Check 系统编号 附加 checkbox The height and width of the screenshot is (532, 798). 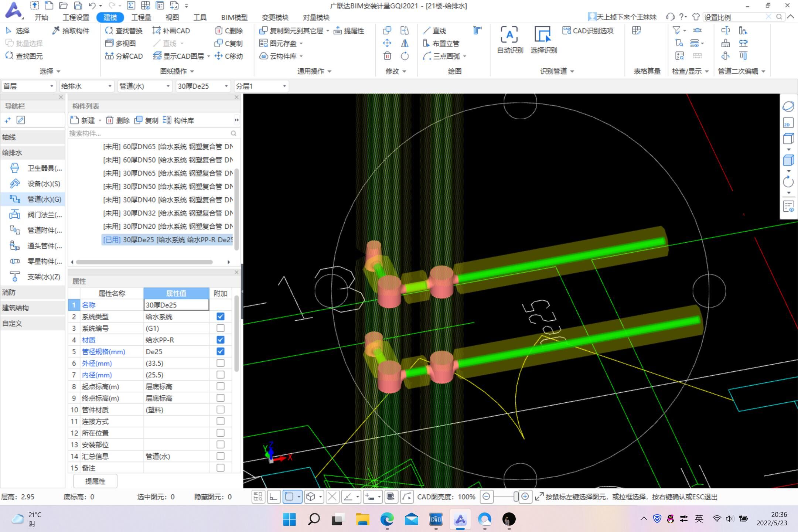coord(221,328)
